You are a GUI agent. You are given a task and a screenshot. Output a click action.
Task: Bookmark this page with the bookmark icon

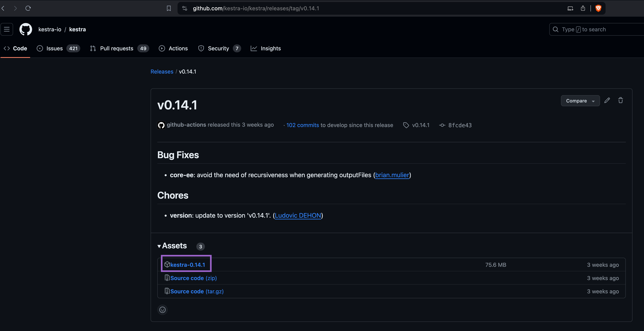pos(168,8)
